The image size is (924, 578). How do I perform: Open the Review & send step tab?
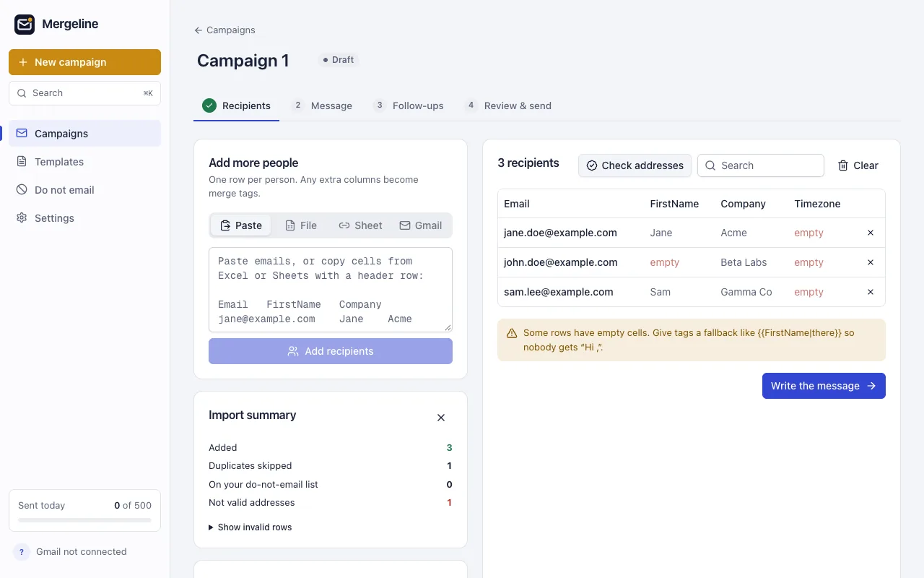508,105
